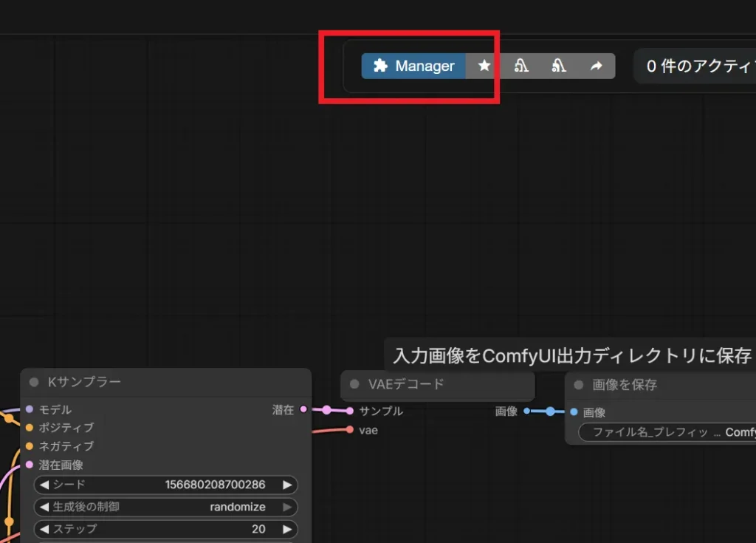Toggle collapse dot on 画像を保存 node

click(x=579, y=385)
